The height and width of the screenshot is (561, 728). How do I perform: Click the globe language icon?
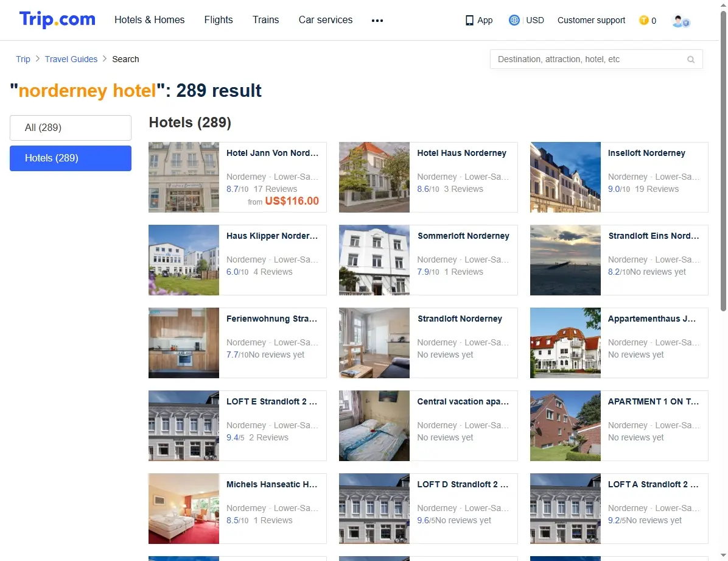point(514,20)
